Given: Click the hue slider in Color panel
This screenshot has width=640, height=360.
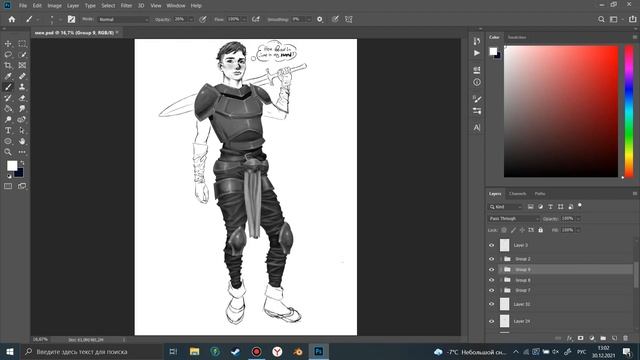Looking at the screenshot, I should click(629, 111).
